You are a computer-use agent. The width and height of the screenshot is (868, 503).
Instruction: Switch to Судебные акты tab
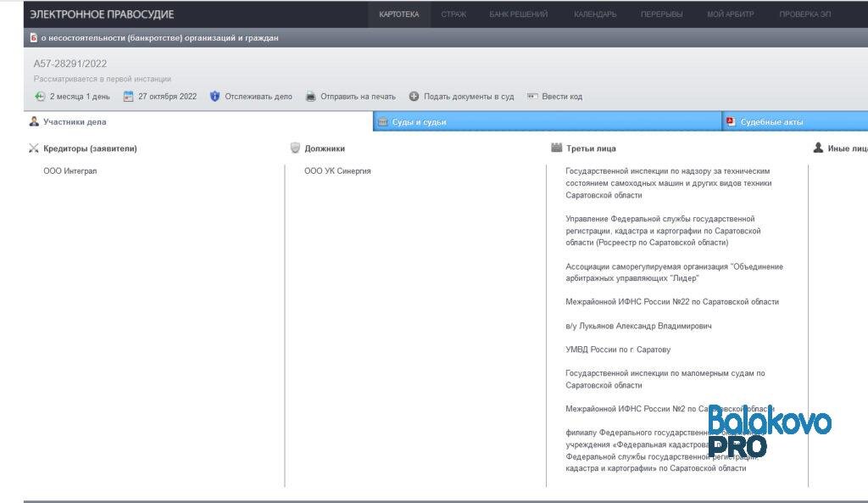[795, 122]
